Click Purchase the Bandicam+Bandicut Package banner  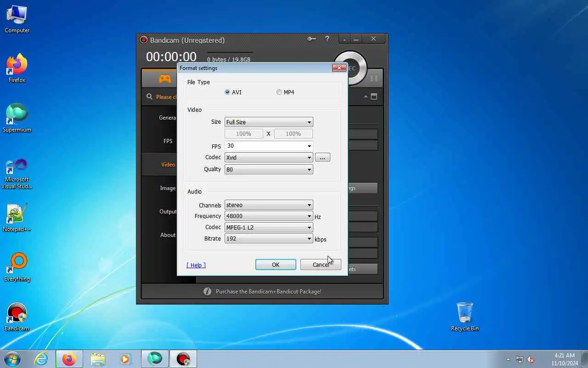point(268,291)
